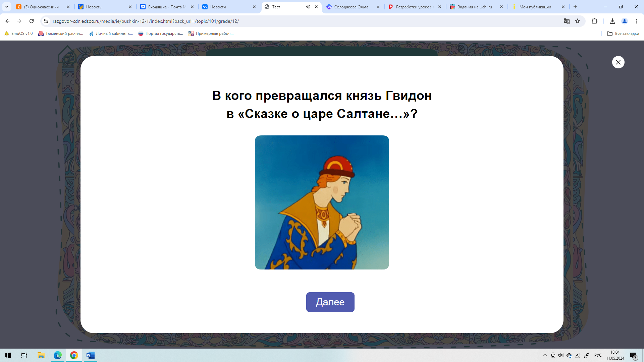Close the Одноклассники tab
This screenshot has height=362, width=644.
tap(68, 7)
